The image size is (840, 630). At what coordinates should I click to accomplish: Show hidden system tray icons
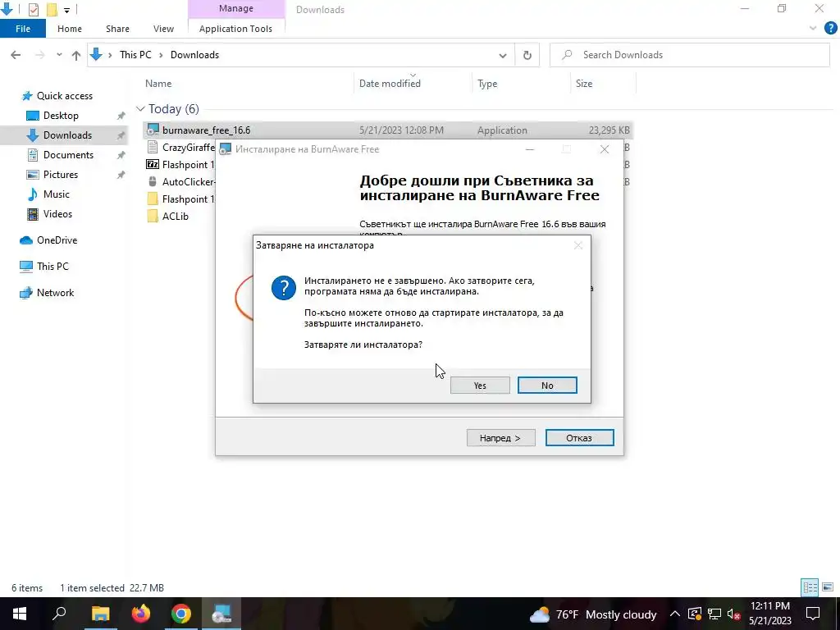675,614
